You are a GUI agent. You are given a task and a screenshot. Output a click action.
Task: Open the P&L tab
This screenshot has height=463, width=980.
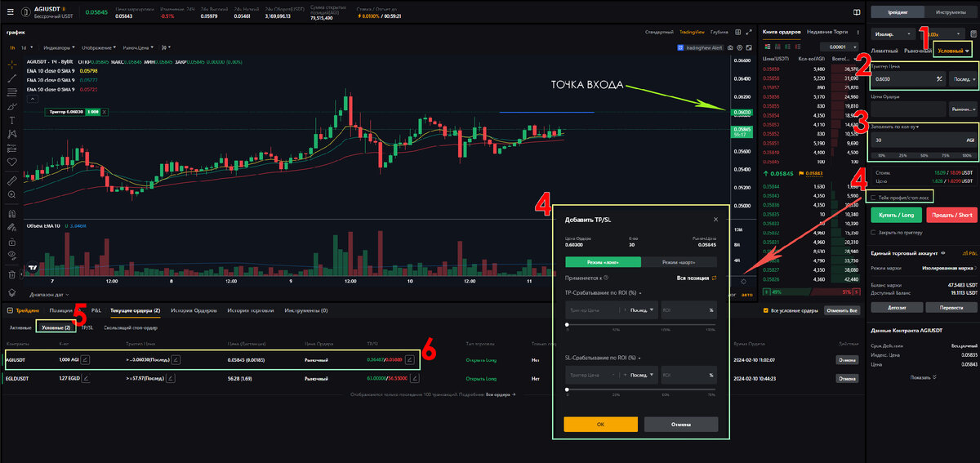96,310
